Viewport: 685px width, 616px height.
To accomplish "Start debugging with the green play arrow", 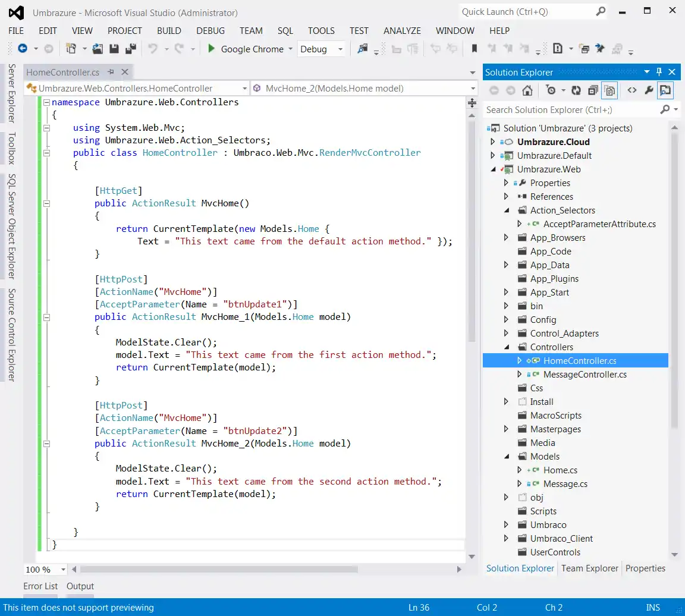I will coord(211,49).
